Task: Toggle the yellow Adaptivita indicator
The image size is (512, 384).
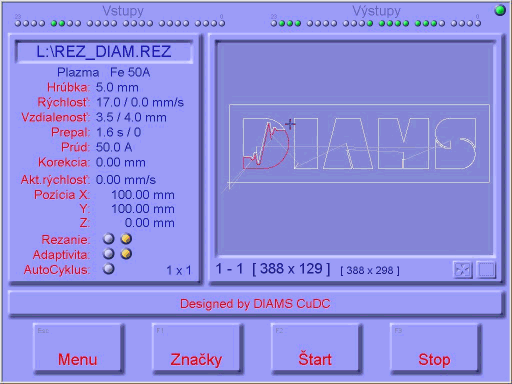Action: click(126, 254)
